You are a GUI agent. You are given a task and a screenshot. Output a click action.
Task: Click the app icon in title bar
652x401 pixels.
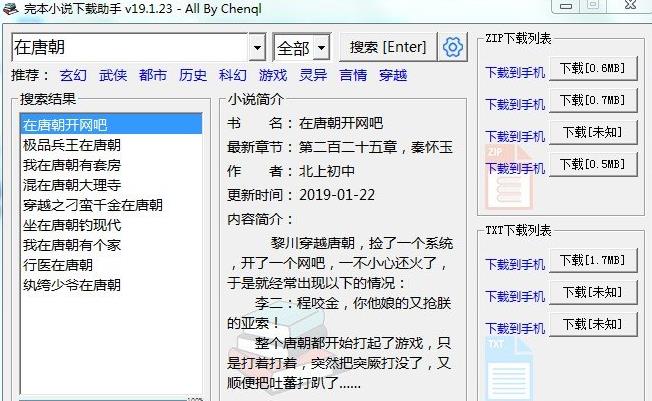pyautogui.click(x=11, y=8)
